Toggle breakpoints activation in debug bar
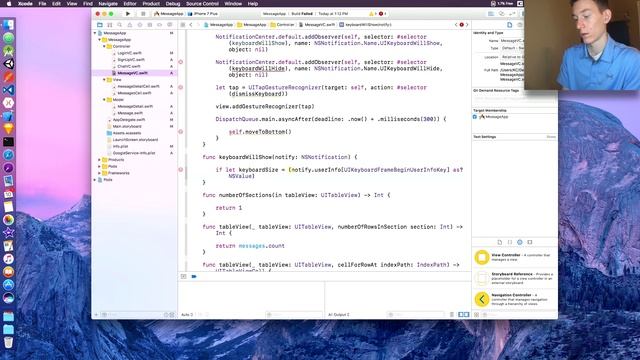 pos(194,276)
